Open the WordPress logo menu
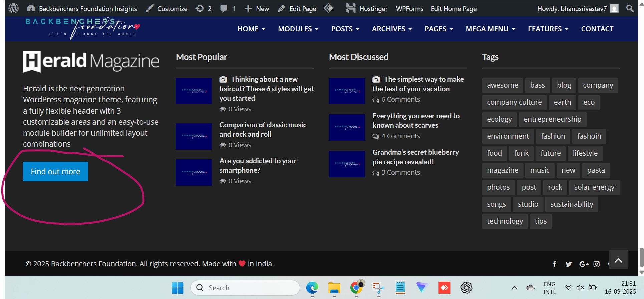Image resolution: width=644 pixels, height=299 pixels. [x=13, y=8]
